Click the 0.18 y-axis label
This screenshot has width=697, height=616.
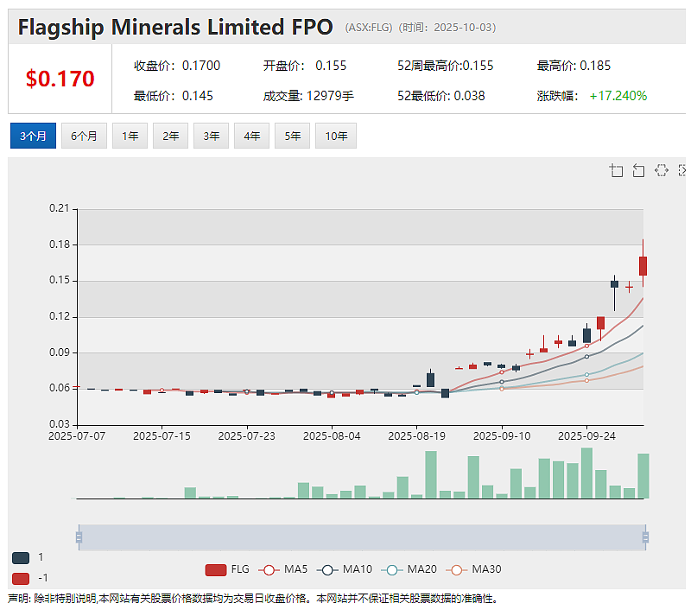click(x=59, y=244)
